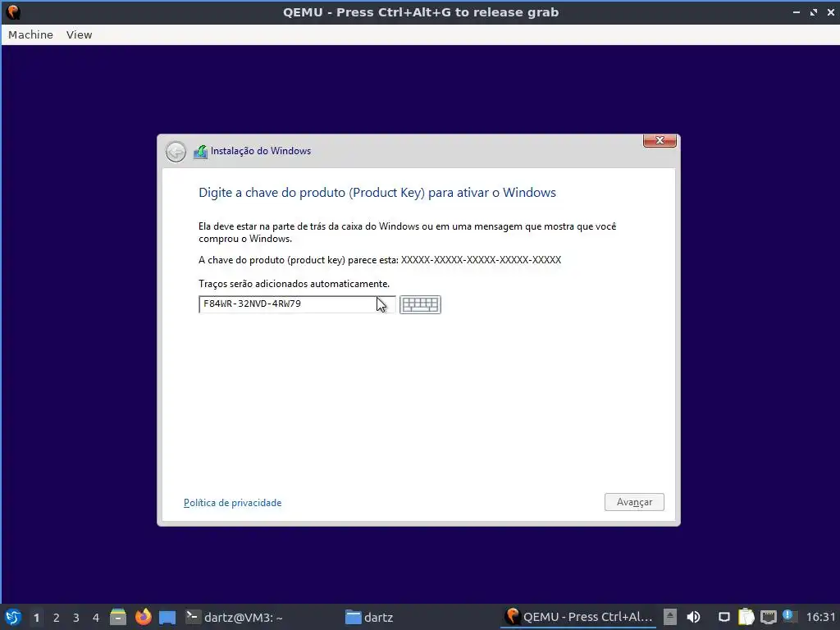Maximize the QEMU window
Image resolution: width=840 pixels, height=630 pixels.
point(814,11)
